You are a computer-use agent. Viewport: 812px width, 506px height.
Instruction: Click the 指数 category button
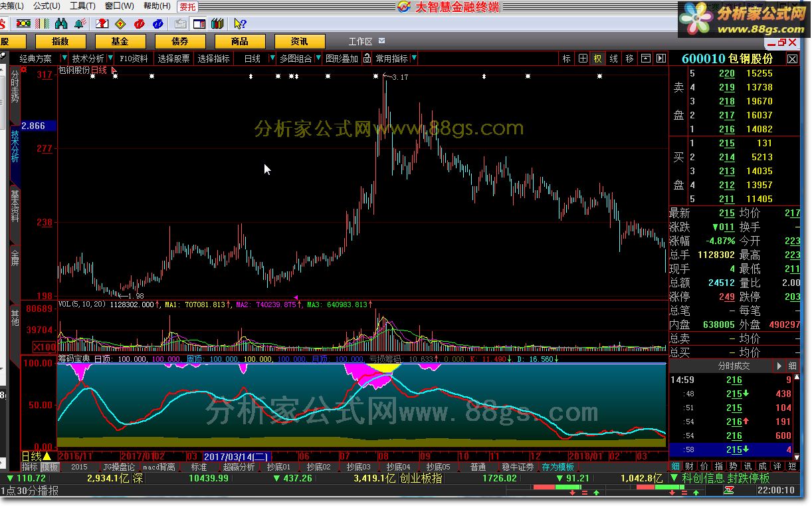pyautogui.click(x=60, y=41)
